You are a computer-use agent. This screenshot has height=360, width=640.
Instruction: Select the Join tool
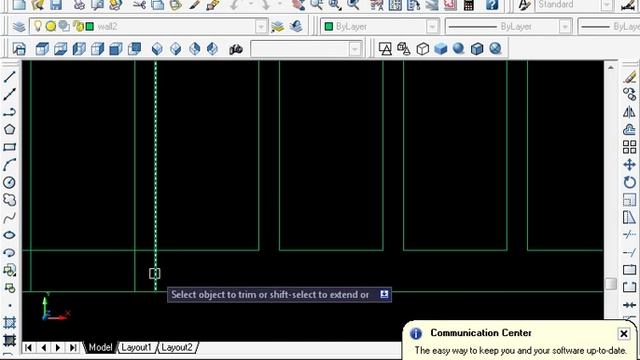tap(629, 305)
